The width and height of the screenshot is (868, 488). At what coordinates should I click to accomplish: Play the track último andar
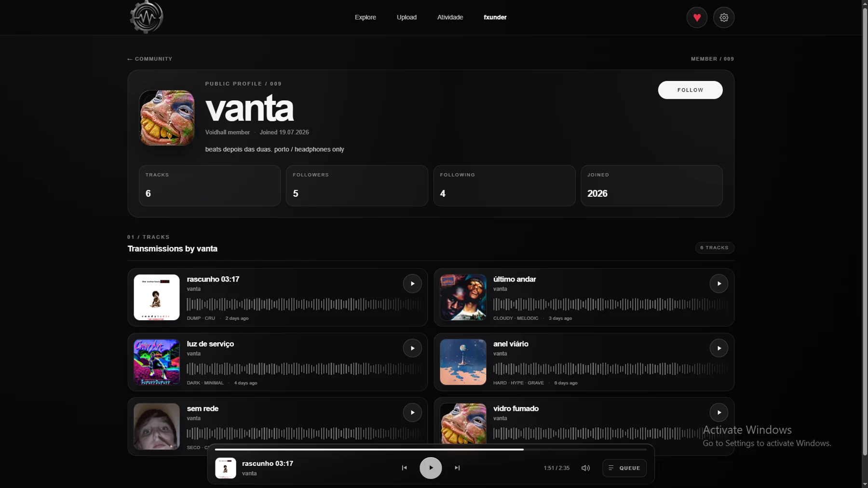pos(719,284)
